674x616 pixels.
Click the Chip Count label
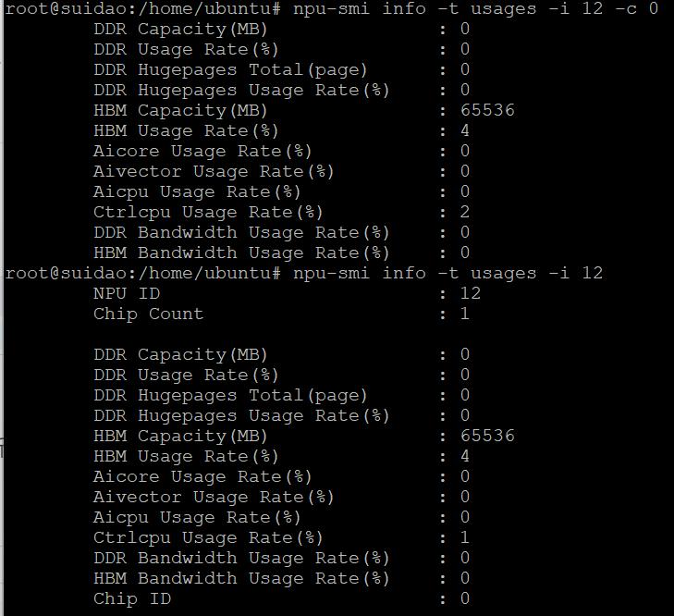(148, 314)
